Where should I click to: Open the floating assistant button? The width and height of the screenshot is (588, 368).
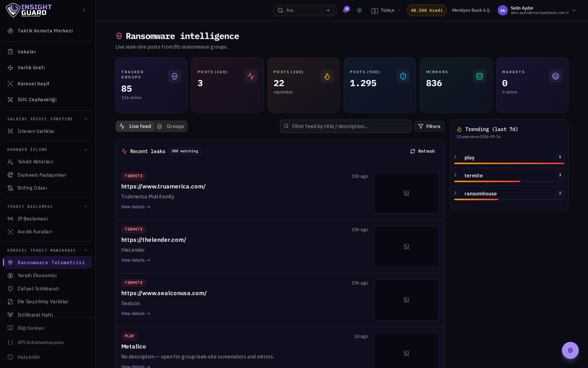coord(570,350)
